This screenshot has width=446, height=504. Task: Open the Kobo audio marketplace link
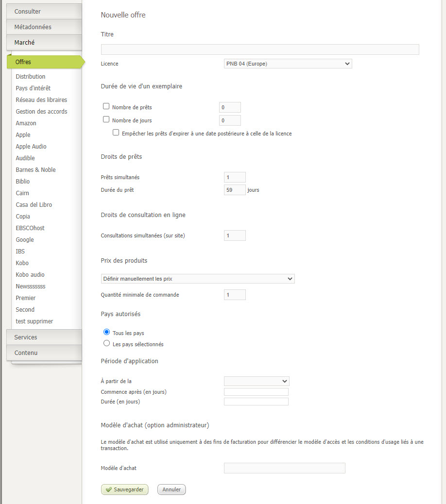[x=30, y=274]
